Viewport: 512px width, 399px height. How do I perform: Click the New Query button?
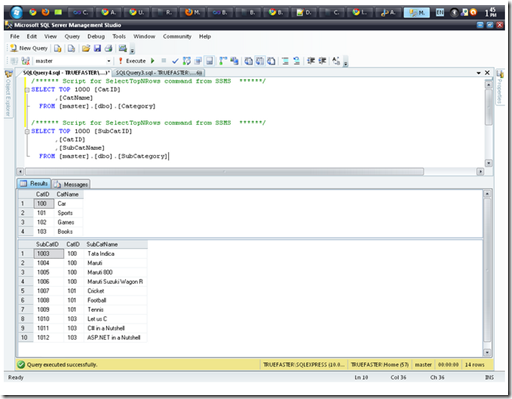click(x=29, y=48)
